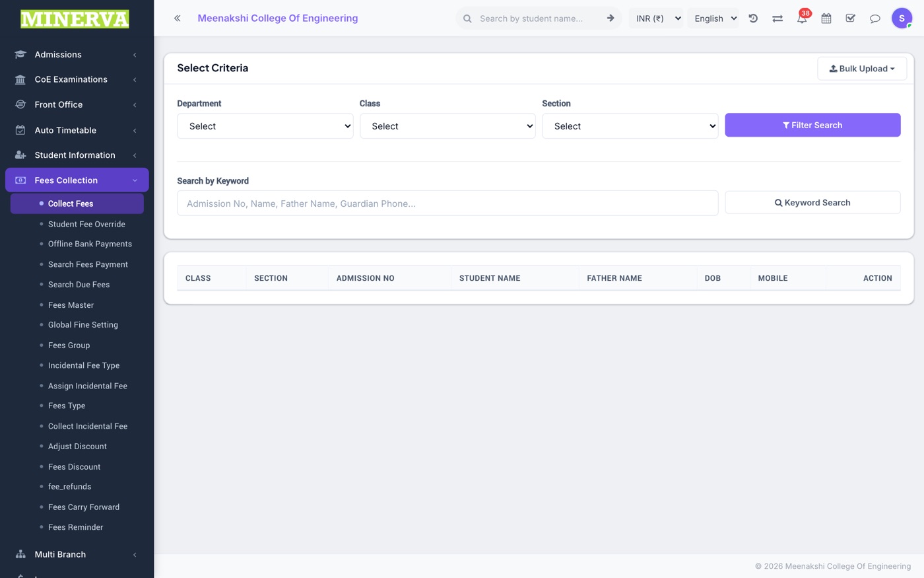This screenshot has width=924, height=578.
Task: Open Collect Incidental Fee menu item
Action: coord(88,426)
